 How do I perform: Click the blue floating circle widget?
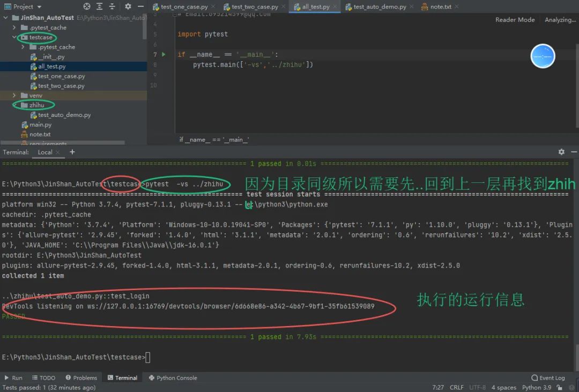click(x=543, y=56)
